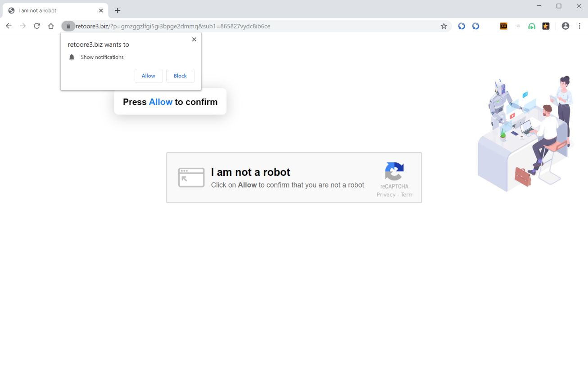Go back to the previous page

(x=9, y=26)
